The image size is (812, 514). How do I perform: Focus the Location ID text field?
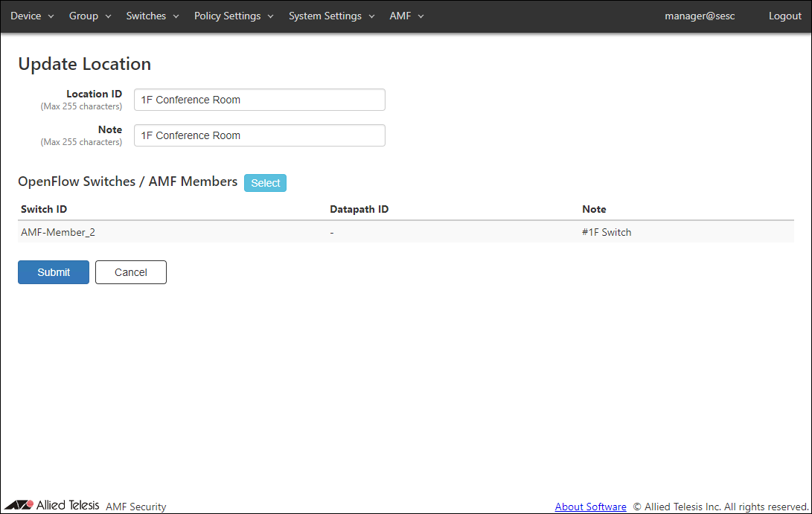coord(259,100)
